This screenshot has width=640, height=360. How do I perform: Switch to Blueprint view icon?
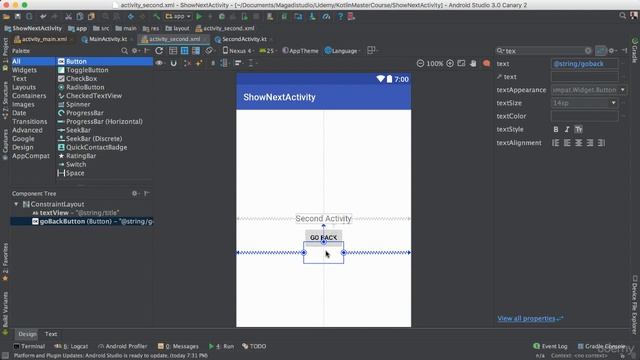184,51
